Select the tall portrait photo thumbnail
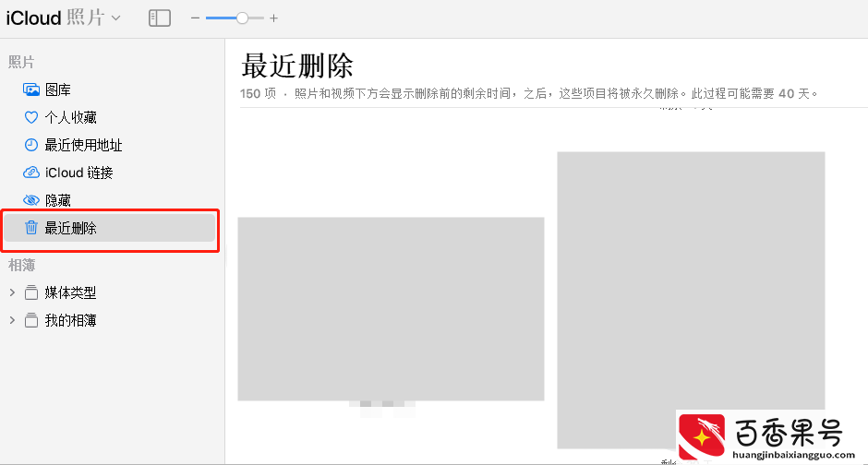The height and width of the screenshot is (465, 868). click(x=691, y=300)
